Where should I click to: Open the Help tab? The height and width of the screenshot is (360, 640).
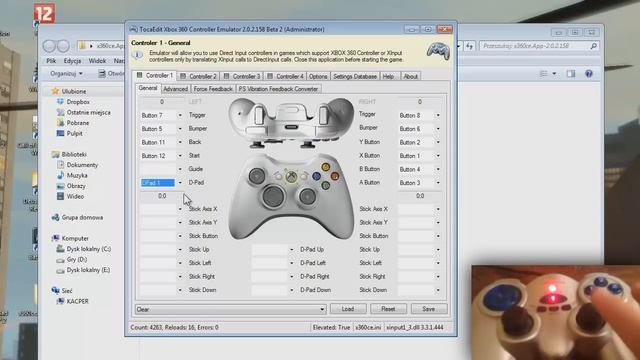(388, 76)
